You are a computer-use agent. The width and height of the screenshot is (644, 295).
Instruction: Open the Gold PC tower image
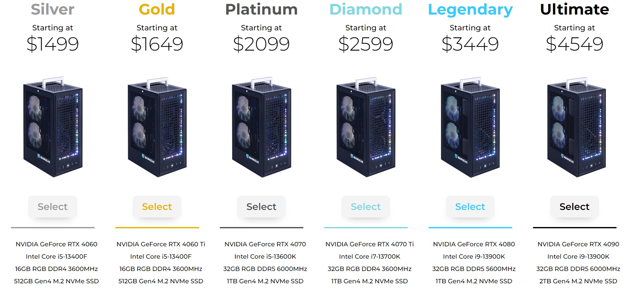(157, 126)
